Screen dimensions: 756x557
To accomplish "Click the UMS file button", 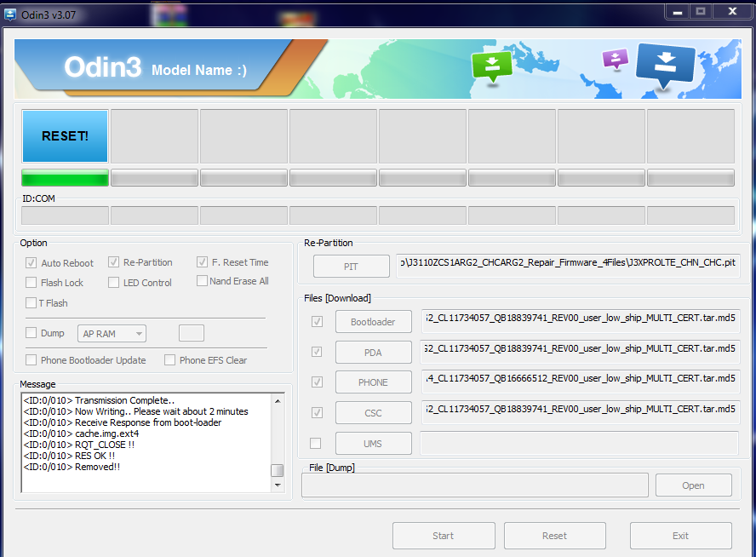I will click(373, 443).
